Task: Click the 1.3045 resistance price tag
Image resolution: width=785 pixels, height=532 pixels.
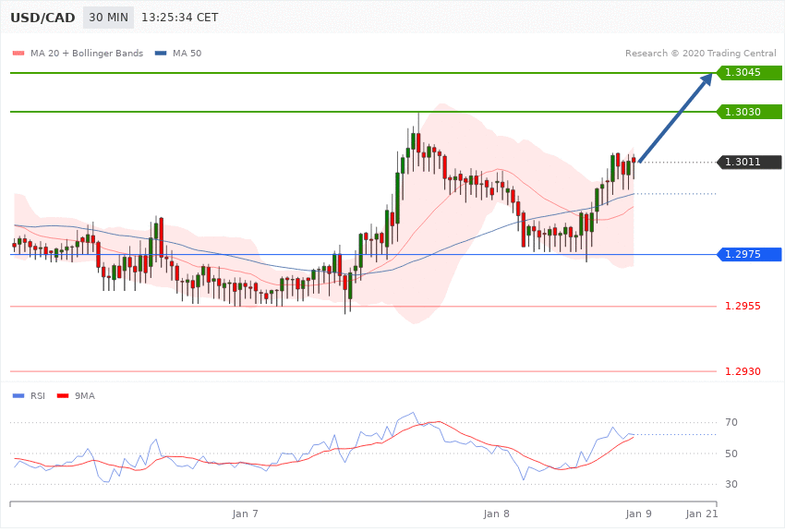Action: [749, 73]
